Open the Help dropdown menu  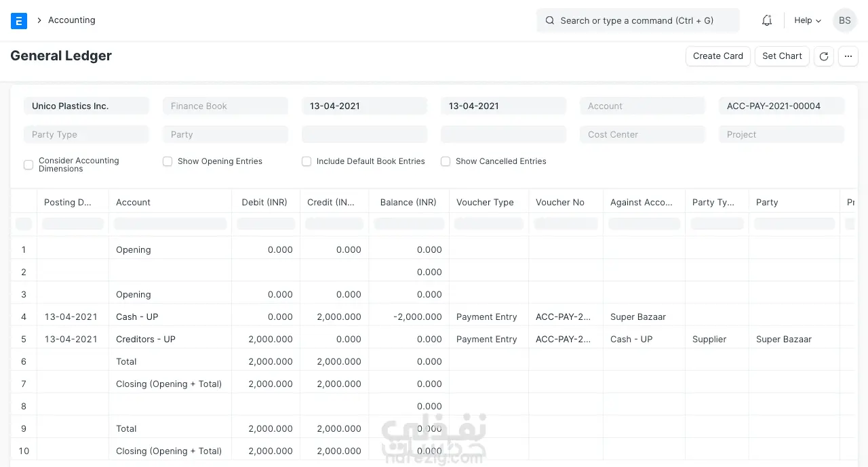tap(808, 20)
